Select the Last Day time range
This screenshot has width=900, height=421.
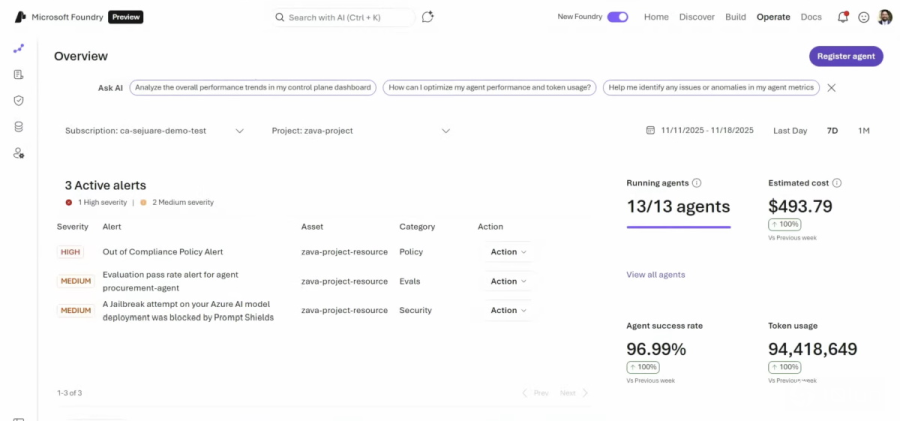click(790, 131)
